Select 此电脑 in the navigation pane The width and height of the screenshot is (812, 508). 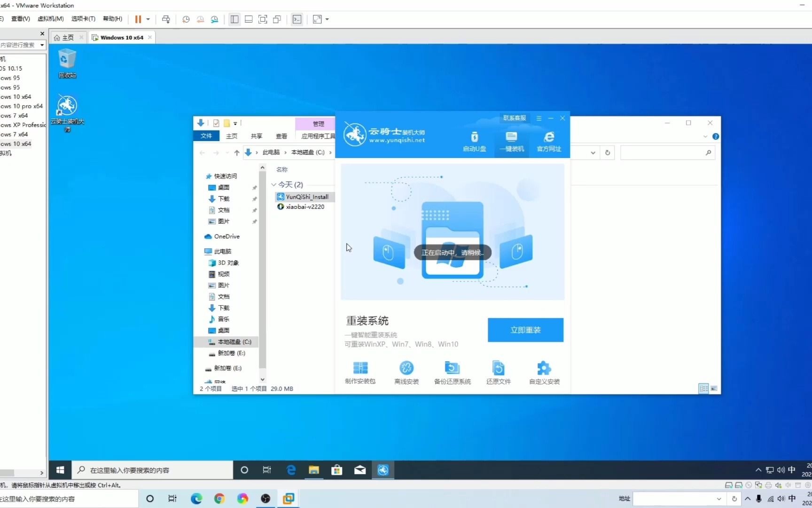coord(218,251)
